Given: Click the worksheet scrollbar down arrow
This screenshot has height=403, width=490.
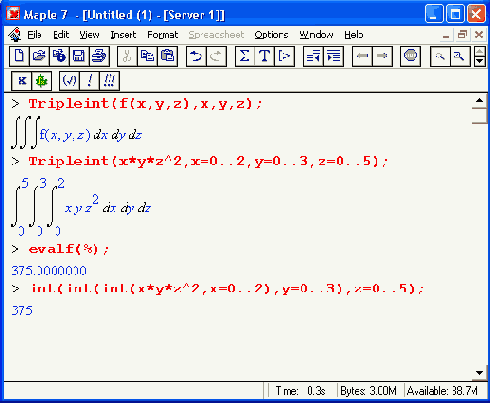Looking at the screenshot, I should coord(479,373).
